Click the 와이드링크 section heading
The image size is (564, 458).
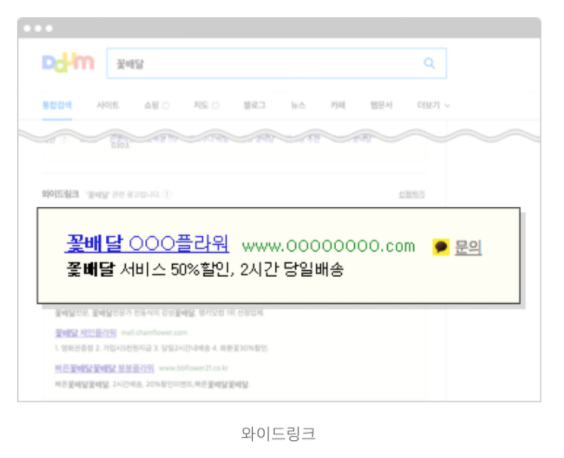pos(60,194)
